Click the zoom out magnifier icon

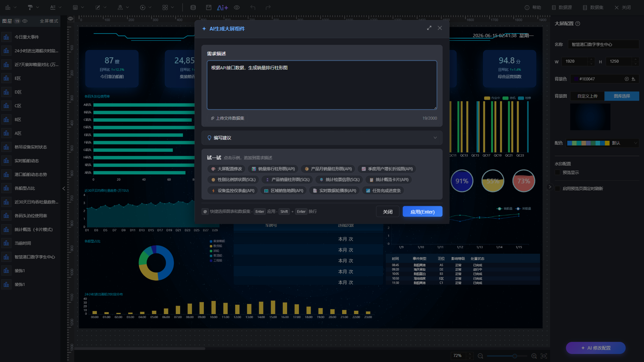point(480,356)
